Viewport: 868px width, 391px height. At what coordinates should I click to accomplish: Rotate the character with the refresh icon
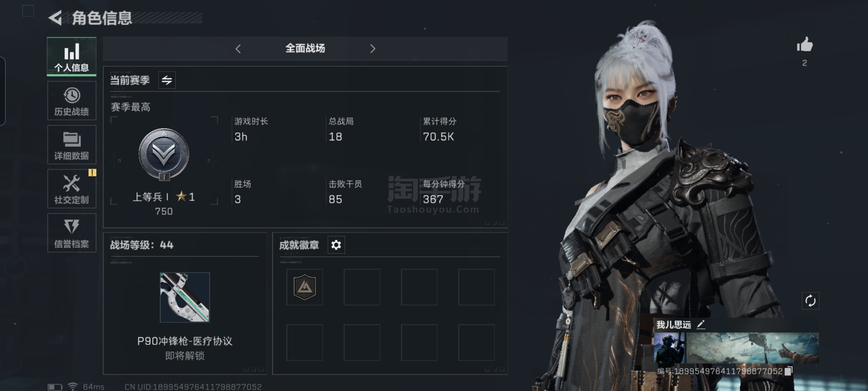coord(810,301)
